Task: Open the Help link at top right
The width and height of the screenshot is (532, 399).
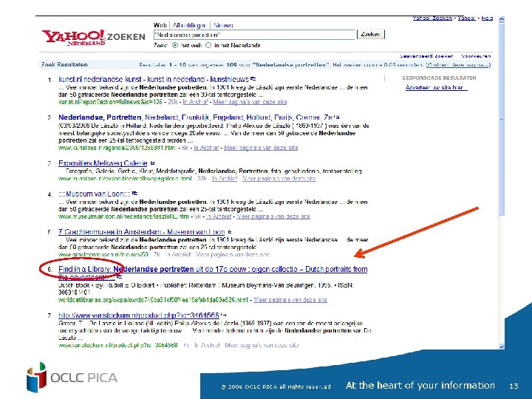Action: click(x=487, y=18)
